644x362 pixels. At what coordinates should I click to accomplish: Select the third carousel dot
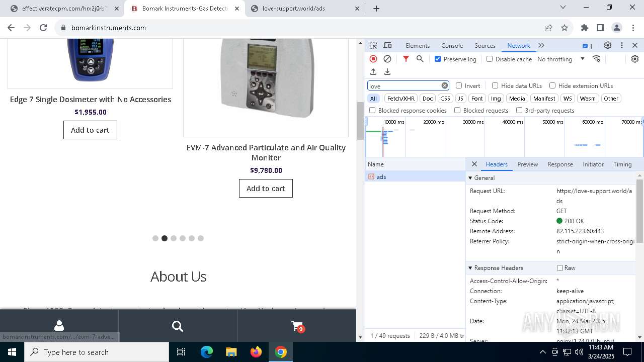point(174,238)
